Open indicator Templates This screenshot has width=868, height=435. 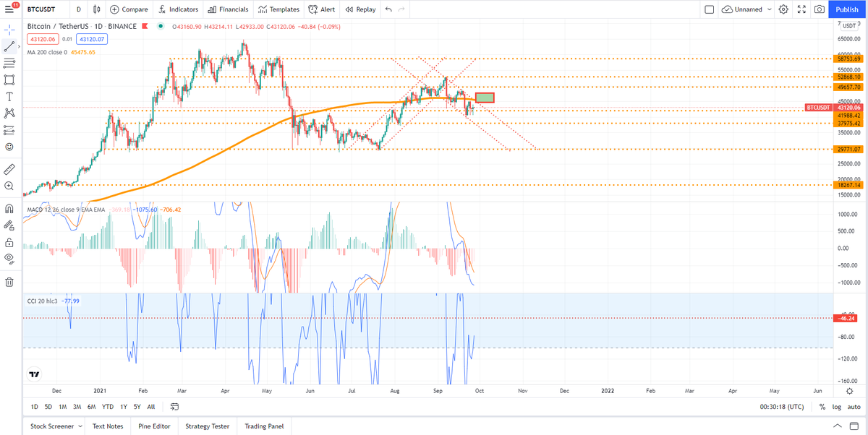pyautogui.click(x=278, y=9)
